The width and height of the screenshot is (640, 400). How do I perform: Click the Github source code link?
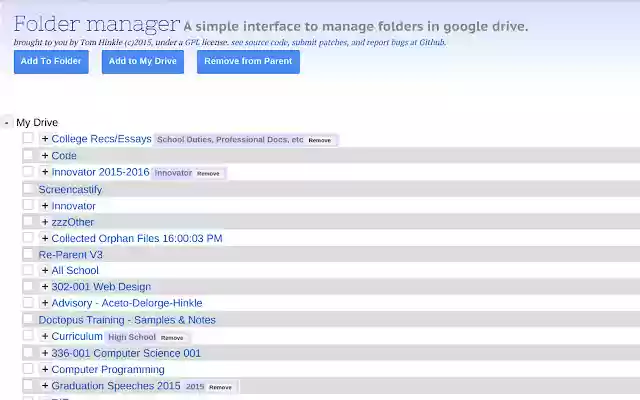338,42
